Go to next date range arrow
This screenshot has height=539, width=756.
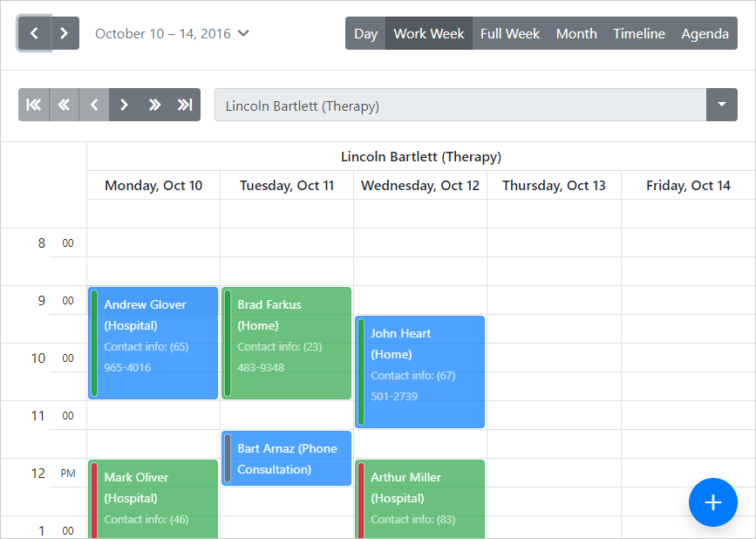65,34
